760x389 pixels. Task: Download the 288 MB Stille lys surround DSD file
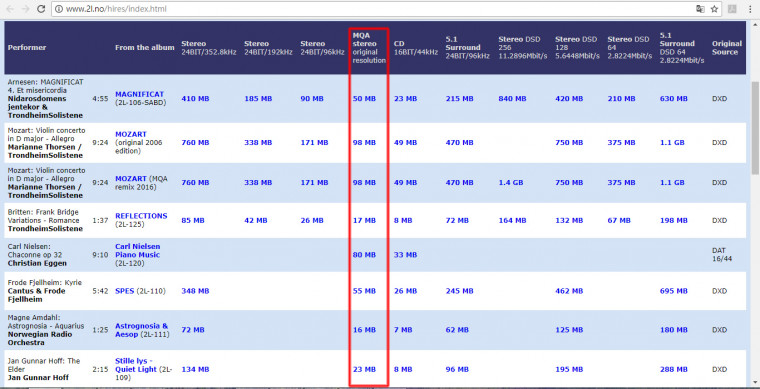coord(674,370)
